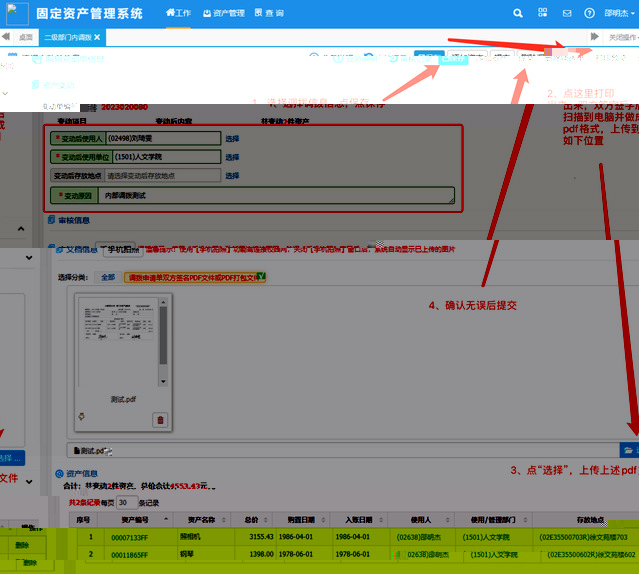The width and height of the screenshot is (639, 574).
Task: Click the 资产变动 sidebar icon
Action: pyautogui.click(x=36, y=85)
